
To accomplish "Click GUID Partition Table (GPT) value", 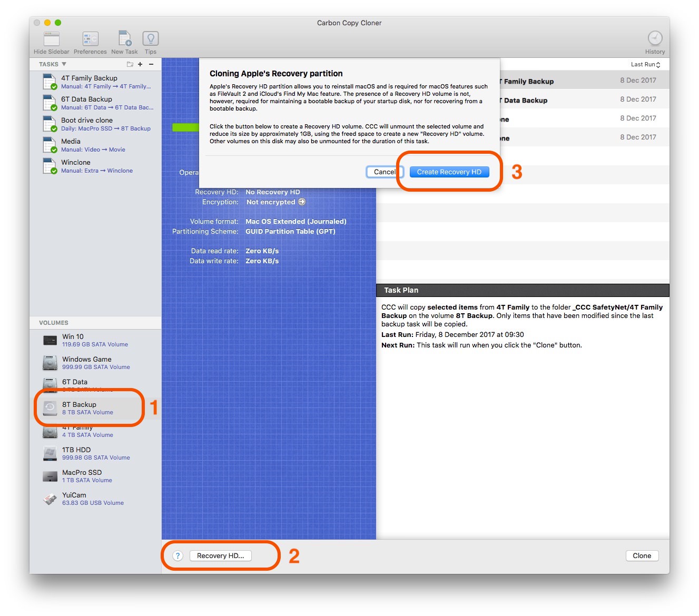I will click(290, 232).
